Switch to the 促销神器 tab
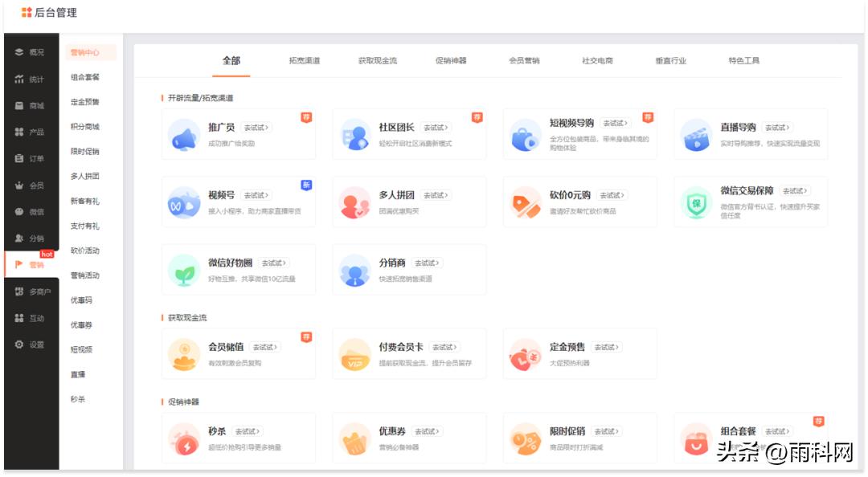This screenshot has width=868, height=477. click(x=451, y=59)
